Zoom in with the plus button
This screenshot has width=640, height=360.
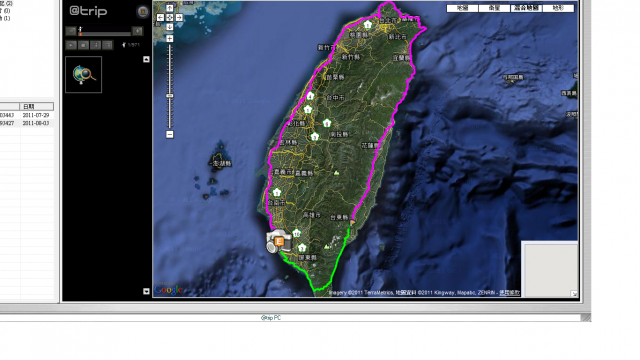tap(170, 39)
